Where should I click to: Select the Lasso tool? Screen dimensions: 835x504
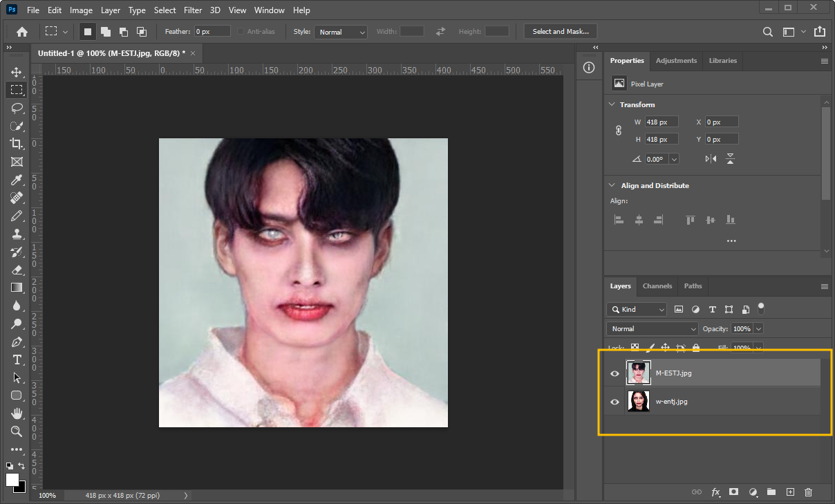[17, 108]
